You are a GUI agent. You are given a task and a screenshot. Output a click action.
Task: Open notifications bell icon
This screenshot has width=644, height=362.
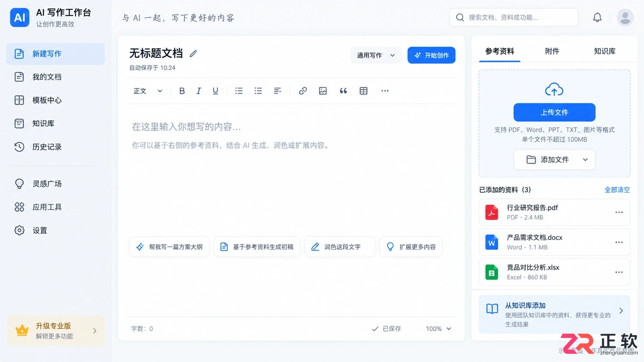[597, 17]
